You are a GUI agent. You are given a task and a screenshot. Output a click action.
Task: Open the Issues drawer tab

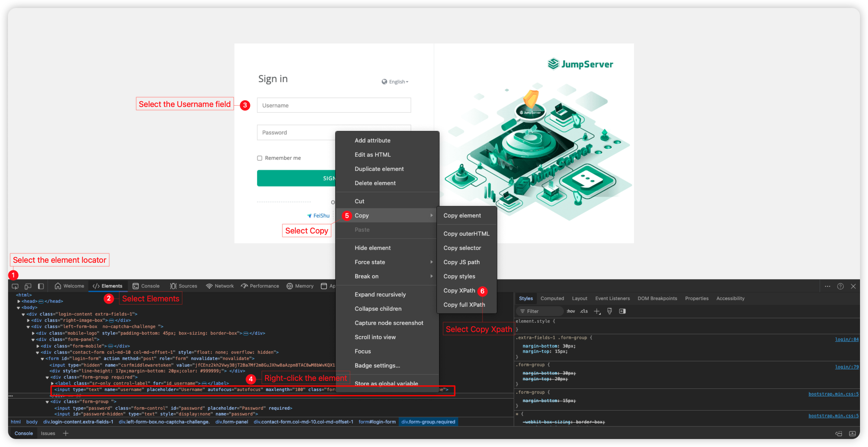pos(48,434)
